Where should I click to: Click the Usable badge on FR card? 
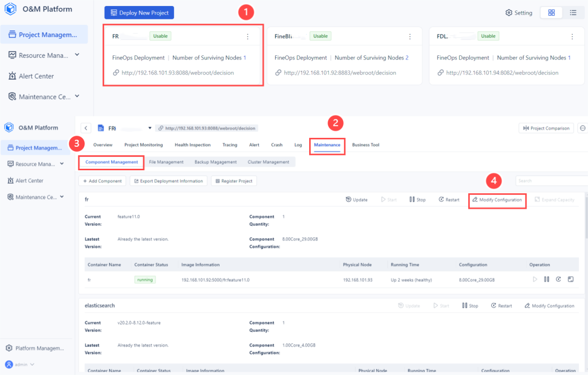coord(160,36)
